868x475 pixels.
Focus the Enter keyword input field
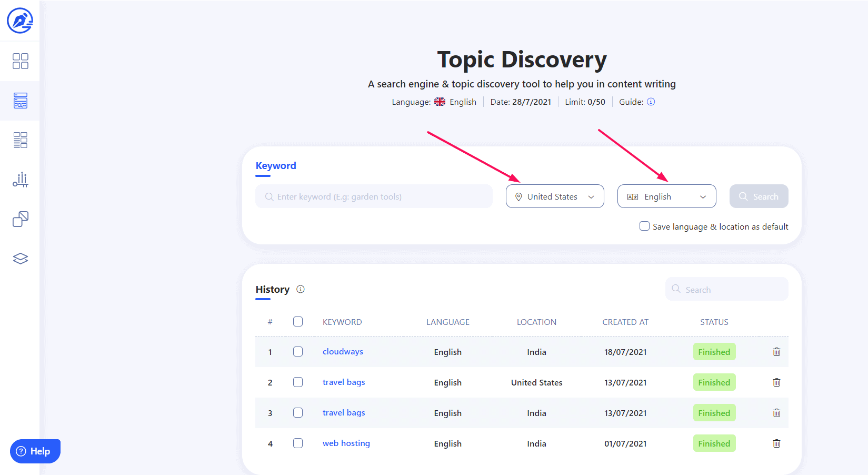click(x=374, y=196)
